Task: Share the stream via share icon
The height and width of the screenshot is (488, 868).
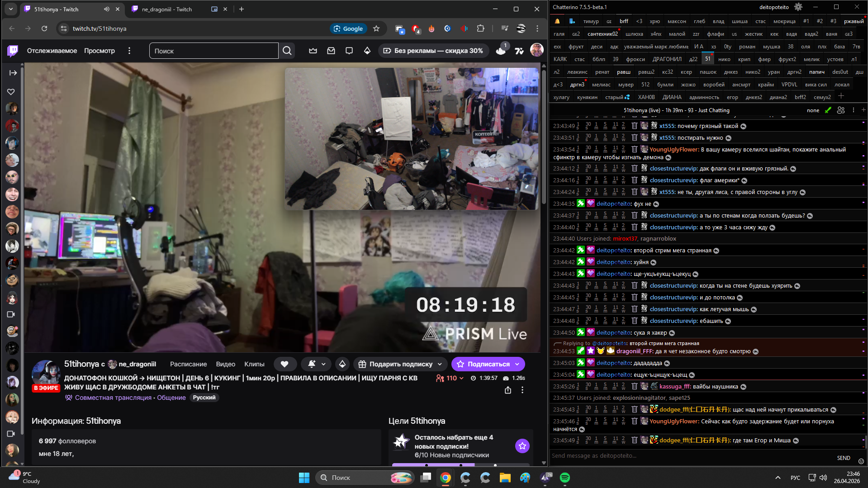Action: tap(508, 390)
